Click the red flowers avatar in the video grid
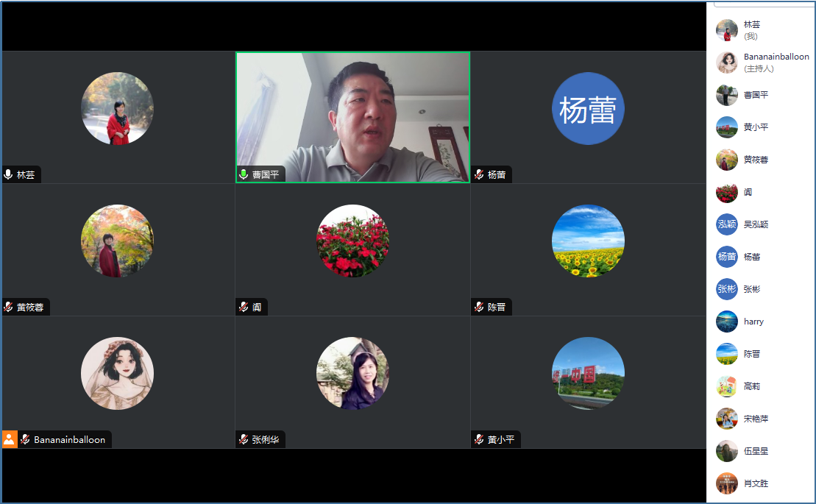 tap(352, 241)
